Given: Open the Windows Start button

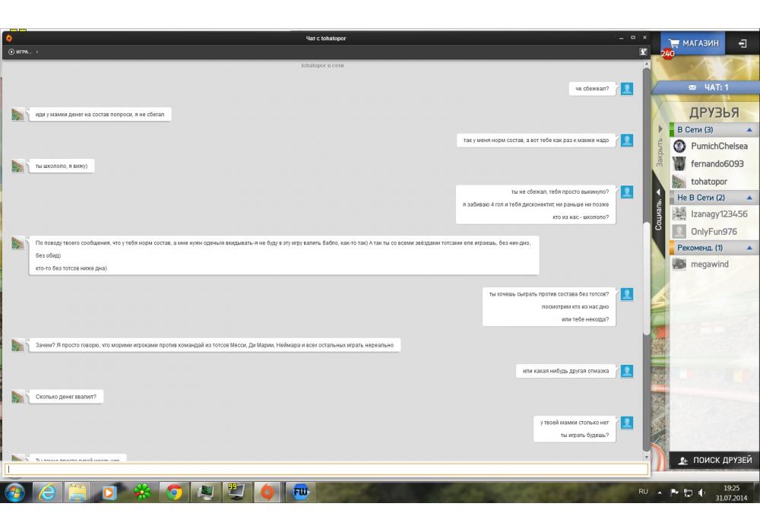Looking at the screenshot, I should [x=14, y=492].
